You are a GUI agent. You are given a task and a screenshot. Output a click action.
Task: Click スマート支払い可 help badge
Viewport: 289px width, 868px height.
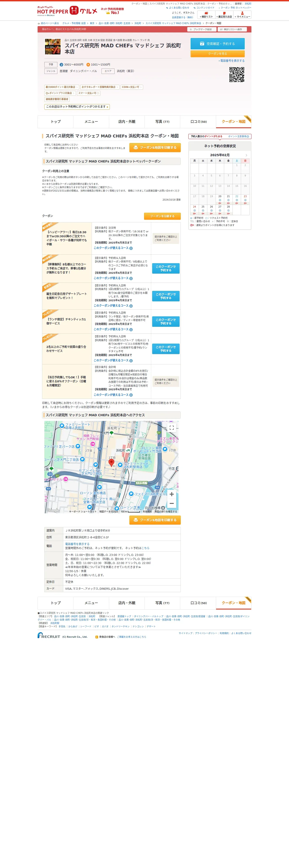click(88, 93)
